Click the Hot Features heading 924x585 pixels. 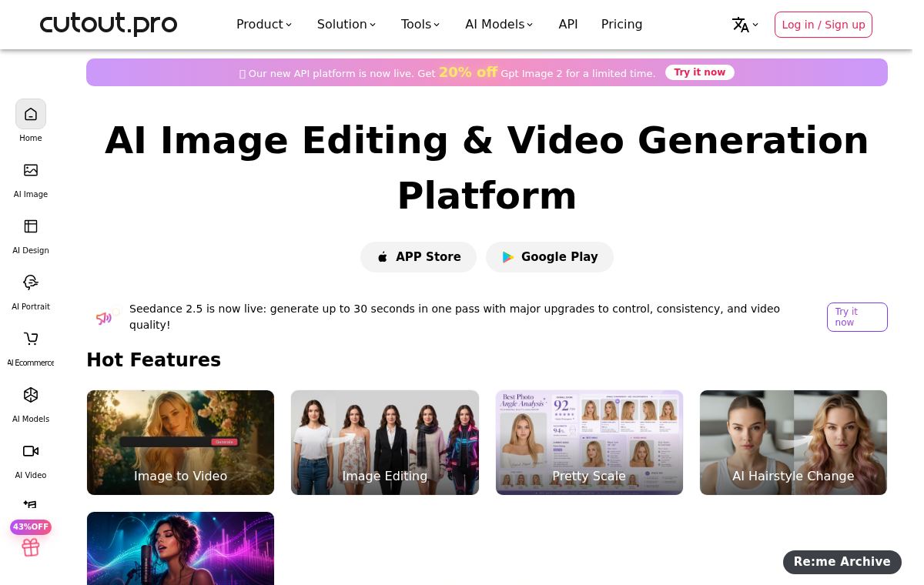[153, 360]
